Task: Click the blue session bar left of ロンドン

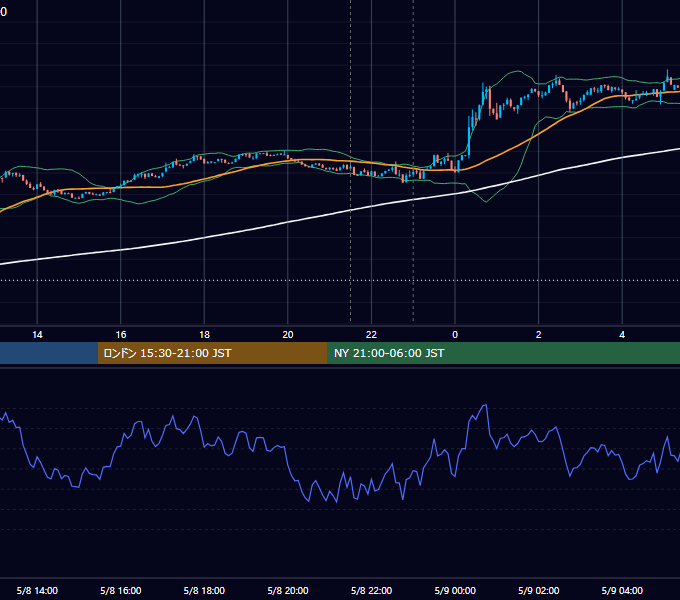Action: 49,353
